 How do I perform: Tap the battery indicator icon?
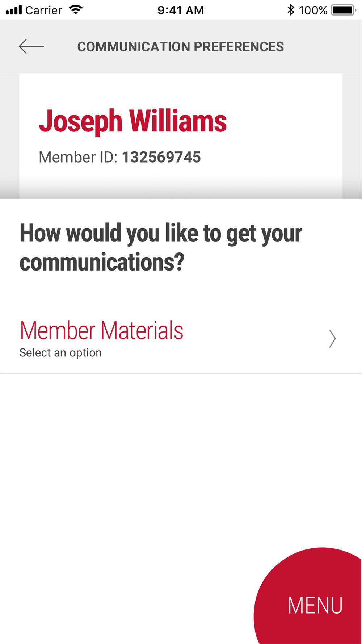coord(343,10)
